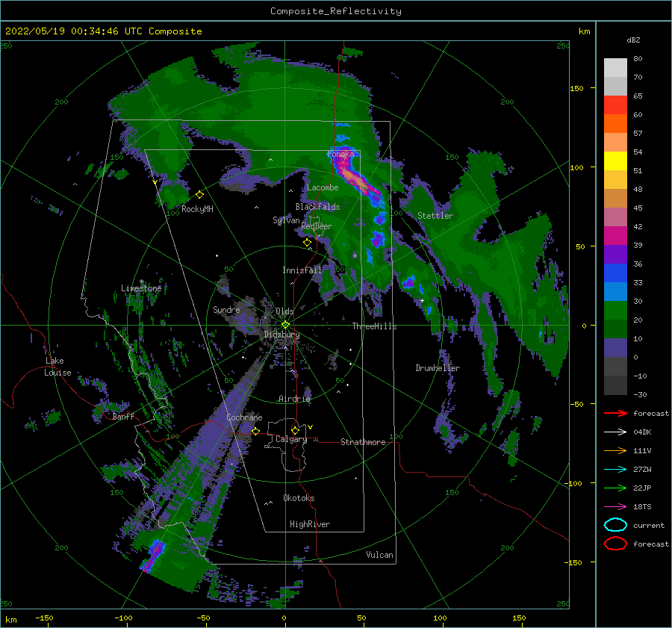
Task: Click the cyan current ellipse icon
Action: click(x=615, y=525)
